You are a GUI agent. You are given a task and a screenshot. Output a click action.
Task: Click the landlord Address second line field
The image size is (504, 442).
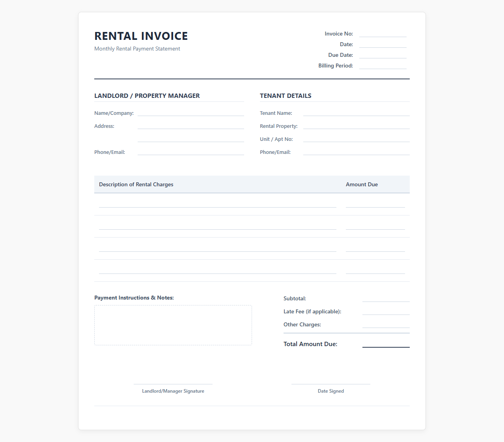tap(191, 138)
